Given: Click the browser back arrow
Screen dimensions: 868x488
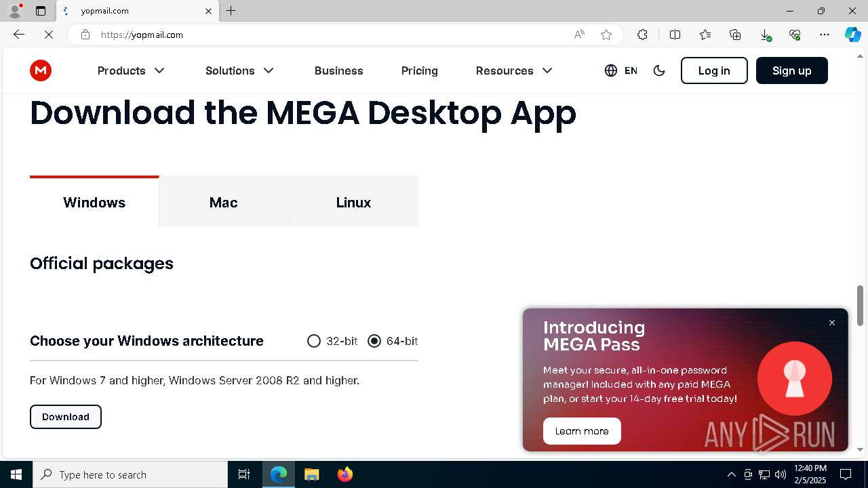Looking at the screenshot, I should coord(19,35).
